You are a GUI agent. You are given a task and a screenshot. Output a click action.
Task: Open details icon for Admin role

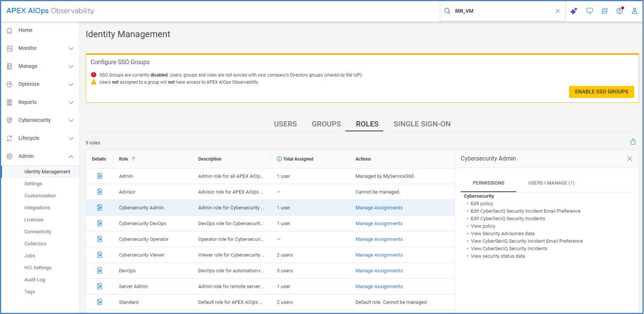100,176
